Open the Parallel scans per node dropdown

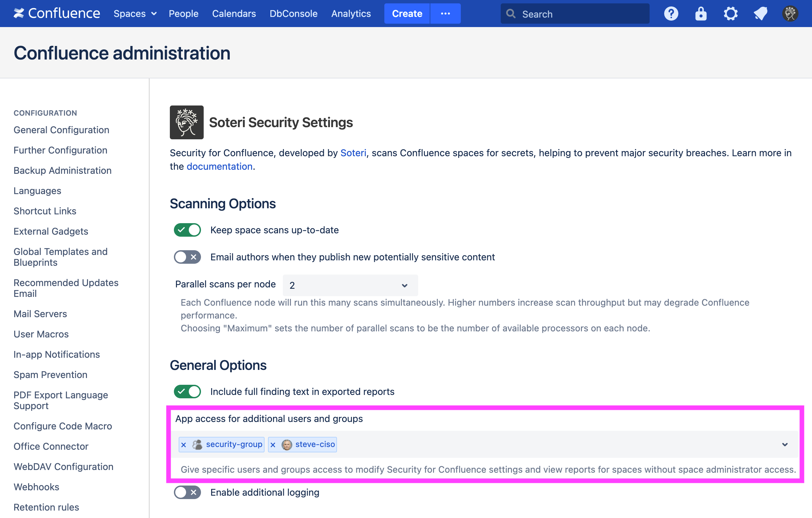coord(349,285)
